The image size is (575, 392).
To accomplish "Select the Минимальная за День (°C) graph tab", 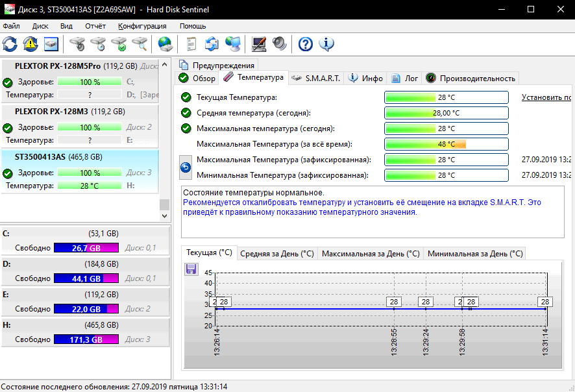I will [475, 254].
